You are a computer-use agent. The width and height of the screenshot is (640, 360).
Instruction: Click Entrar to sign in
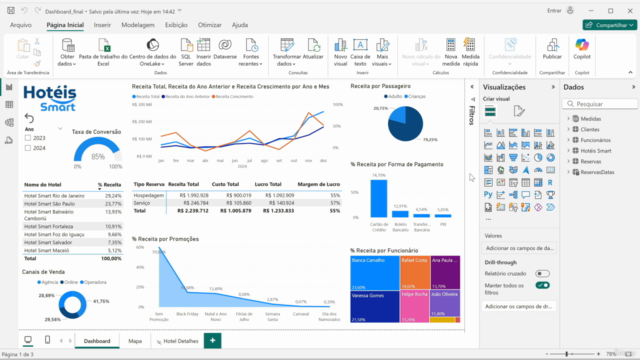[x=554, y=11]
